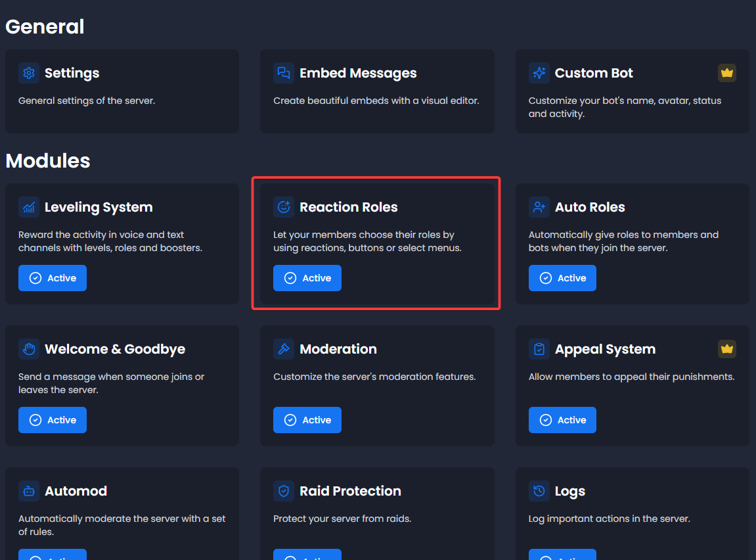Open the Welcome & Goodbye module title
The image size is (756, 560).
tap(115, 349)
